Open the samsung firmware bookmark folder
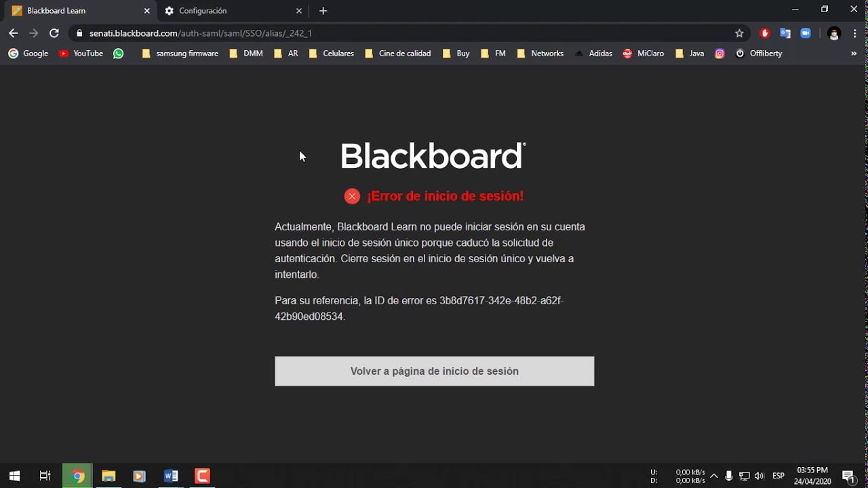868x488 pixels. click(x=180, y=54)
